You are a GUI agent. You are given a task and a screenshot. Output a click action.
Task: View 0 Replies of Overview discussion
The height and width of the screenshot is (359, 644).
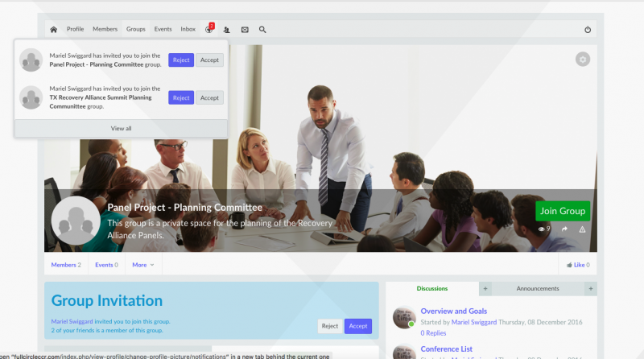pos(433,333)
